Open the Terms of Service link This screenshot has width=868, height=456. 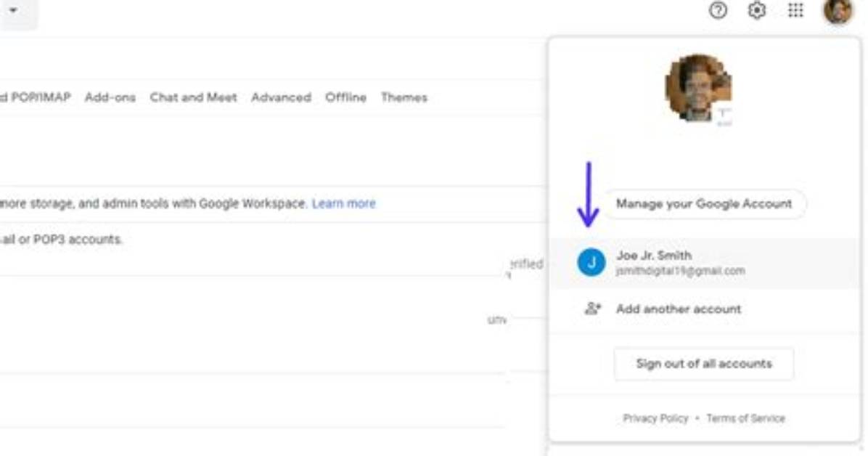(745, 418)
